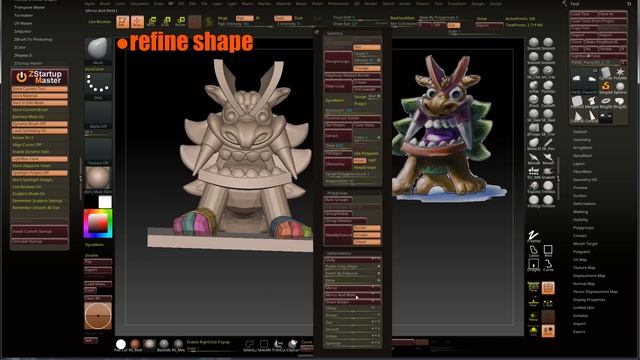Click ZStartup Master power logo
The width and height of the screenshot is (640, 360).
[x=21, y=77]
